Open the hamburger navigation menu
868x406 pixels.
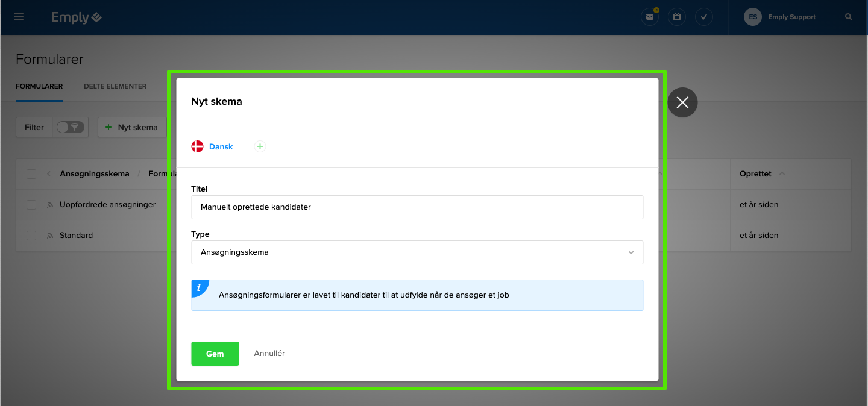pos(19,17)
